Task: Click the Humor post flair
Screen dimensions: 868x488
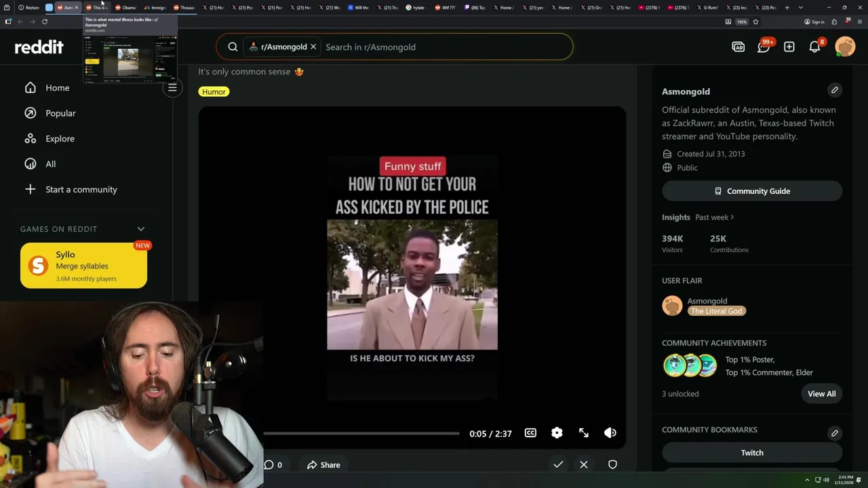Action: click(x=214, y=91)
